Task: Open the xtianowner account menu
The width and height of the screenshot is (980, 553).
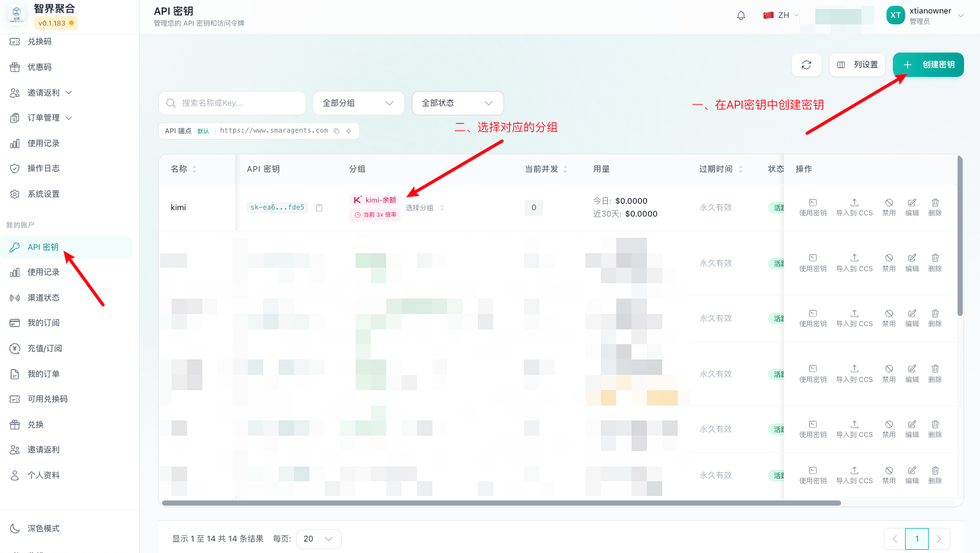Action: (925, 15)
